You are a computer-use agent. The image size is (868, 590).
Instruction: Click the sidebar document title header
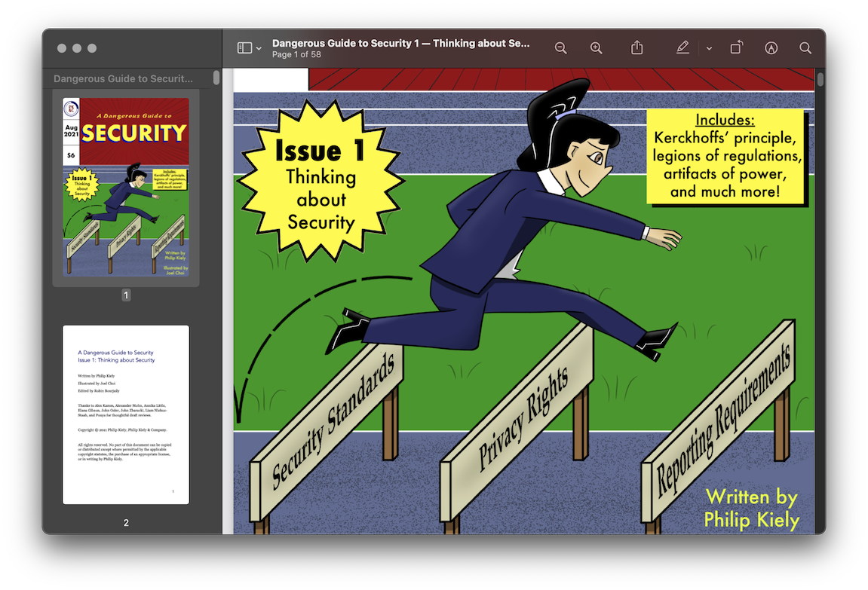(x=123, y=78)
